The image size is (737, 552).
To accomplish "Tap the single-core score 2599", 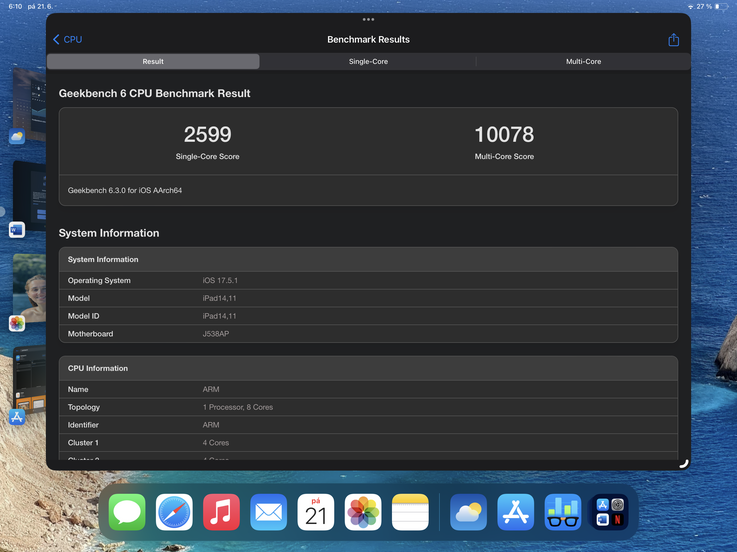I will [207, 134].
